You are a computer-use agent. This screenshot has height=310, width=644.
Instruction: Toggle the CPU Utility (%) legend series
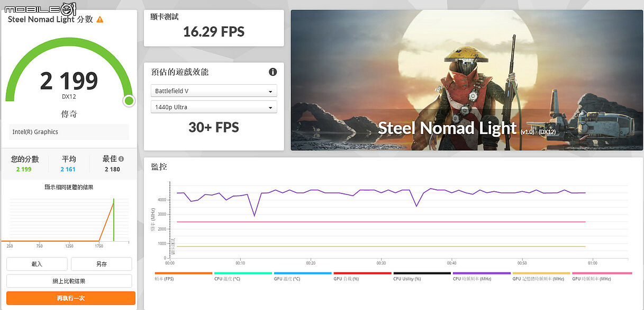click(x=422, y=276)
